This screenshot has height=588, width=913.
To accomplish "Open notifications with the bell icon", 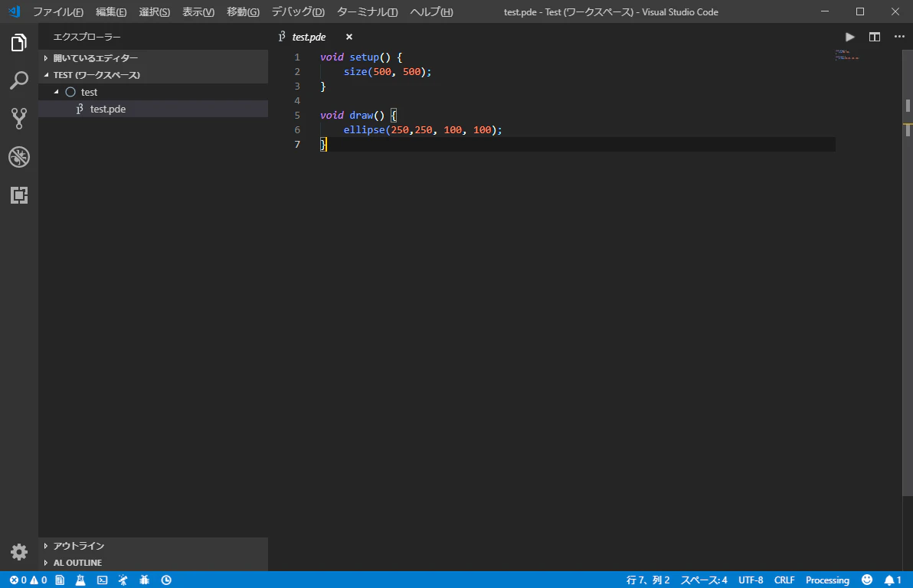I will (892, 580).
